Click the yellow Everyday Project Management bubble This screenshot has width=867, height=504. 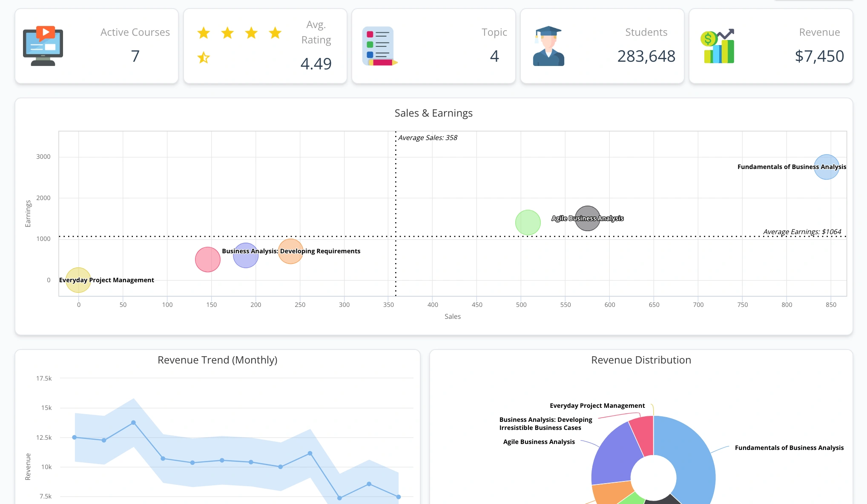coord(78,280)
